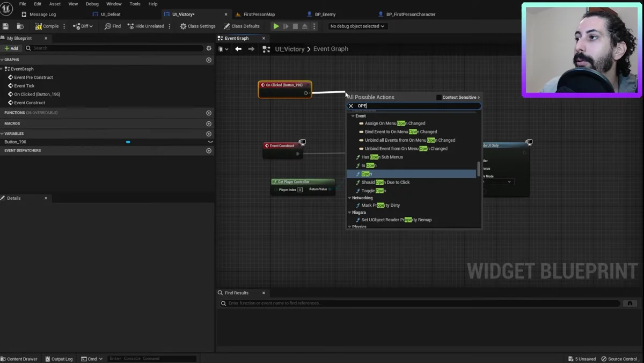Open the File menu

click(x=23, y=4)
